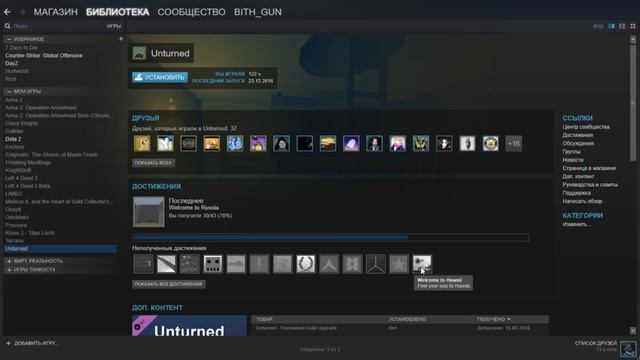
Task: Expand the last ИГРЫ category under ВИРТ. РЕАЛЬНОСТЬ
Action: 9,270
